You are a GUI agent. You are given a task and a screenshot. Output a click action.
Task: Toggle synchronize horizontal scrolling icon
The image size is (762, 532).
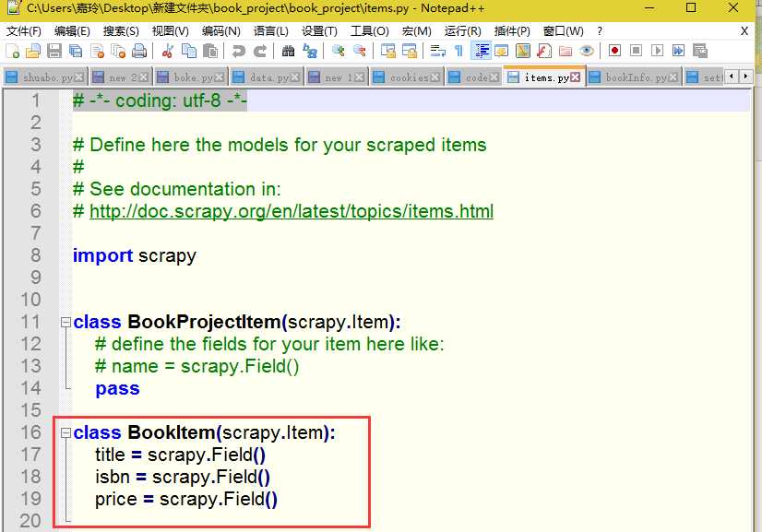(x=410, y=51)
